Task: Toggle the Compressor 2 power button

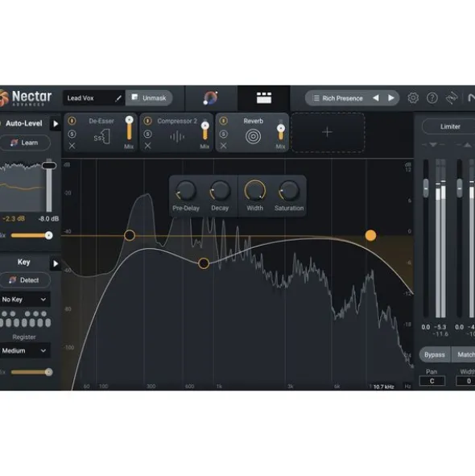Action: click(x=147, y=121)
